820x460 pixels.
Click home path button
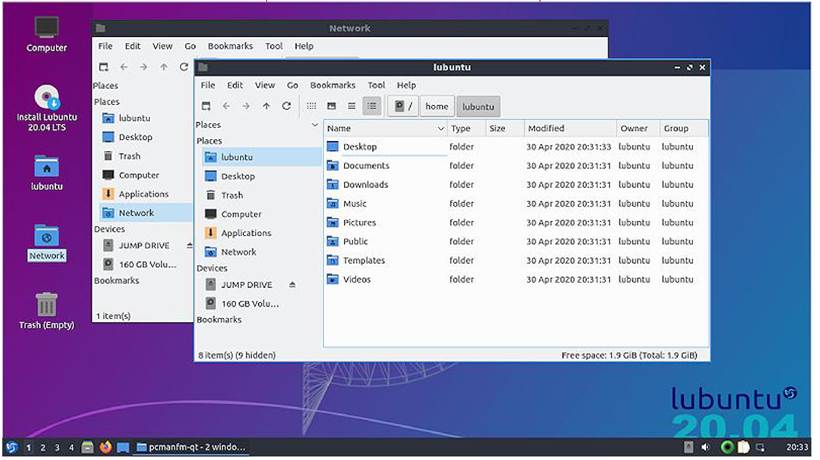pos(437,106)
